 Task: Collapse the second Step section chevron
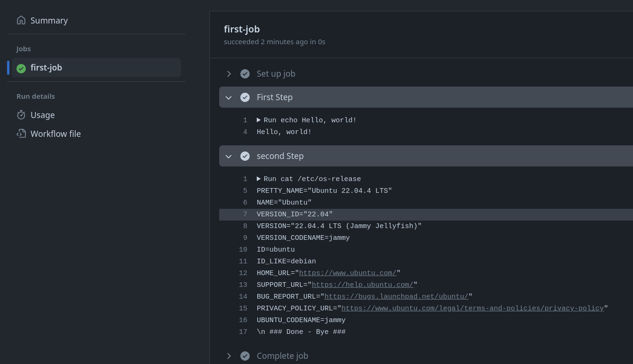[x=229, y=156]
